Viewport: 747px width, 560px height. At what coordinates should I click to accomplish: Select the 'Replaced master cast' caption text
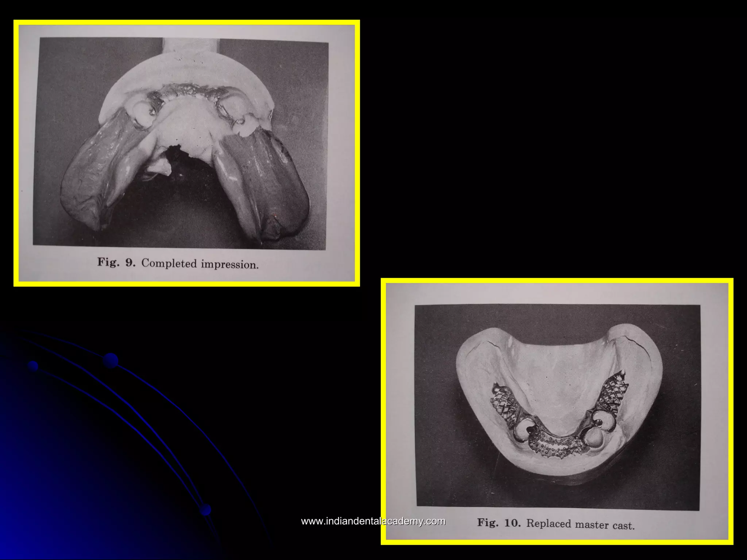pos(580,524)
